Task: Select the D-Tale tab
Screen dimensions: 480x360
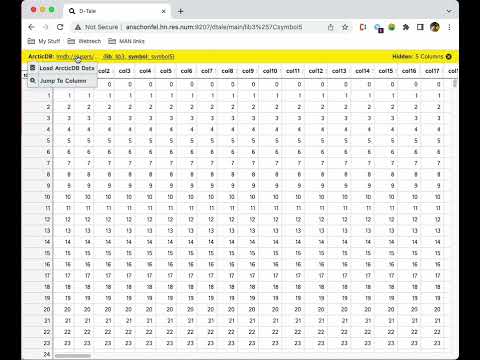Action: click(x=117, y=11)
